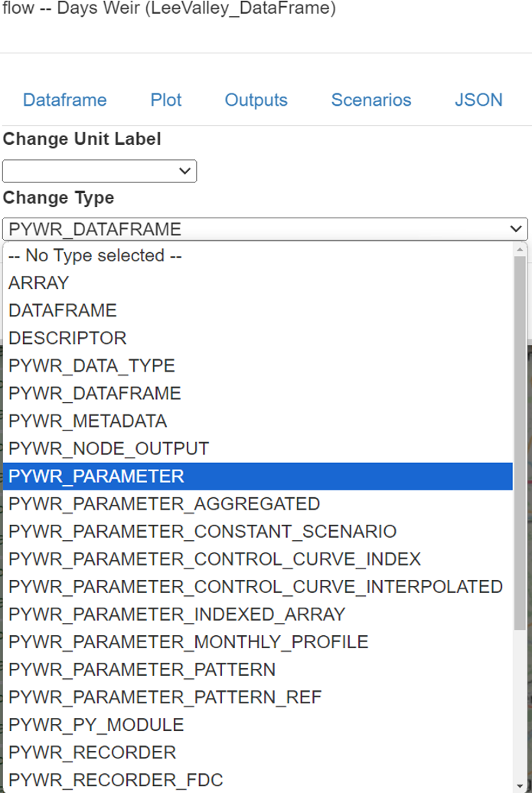This screenshot has height=793, width=532.
Task: Choose the DATAFRAME type option
Action: [63, 311]
